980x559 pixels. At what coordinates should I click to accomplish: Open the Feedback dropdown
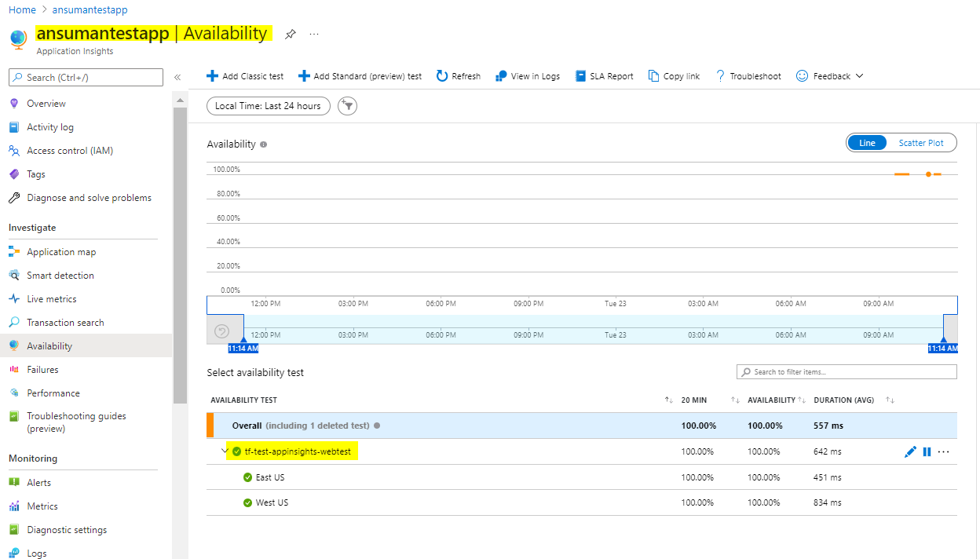point(830,76)
